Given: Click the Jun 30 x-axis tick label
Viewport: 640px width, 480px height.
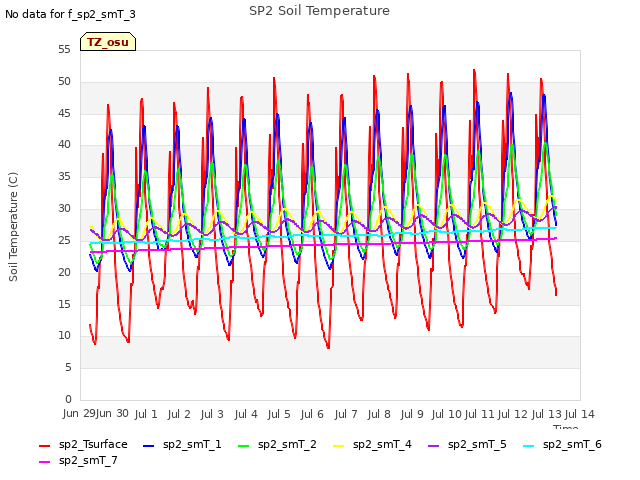Looking at the screenshot, I should pyautogui.click(x=112, y=414).
